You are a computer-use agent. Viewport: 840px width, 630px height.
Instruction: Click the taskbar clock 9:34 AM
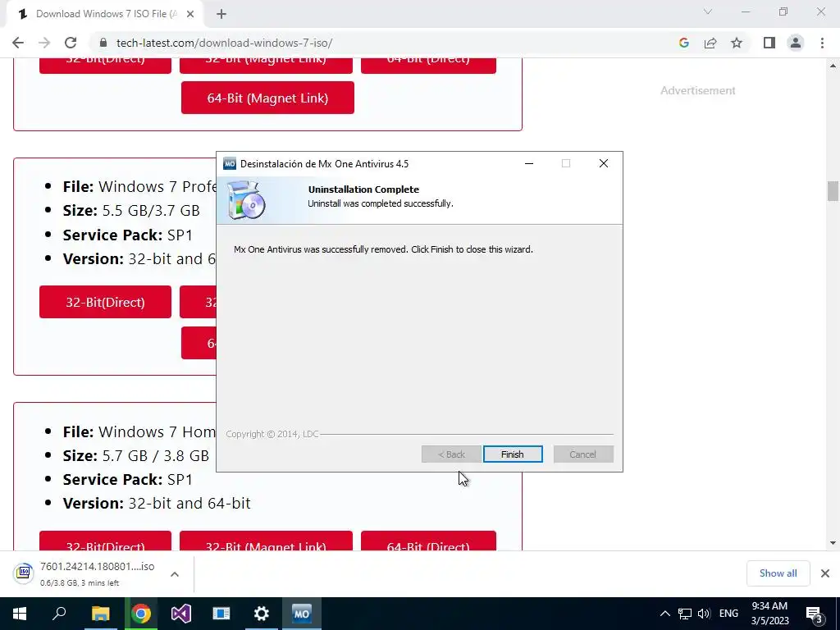point(769,614)
